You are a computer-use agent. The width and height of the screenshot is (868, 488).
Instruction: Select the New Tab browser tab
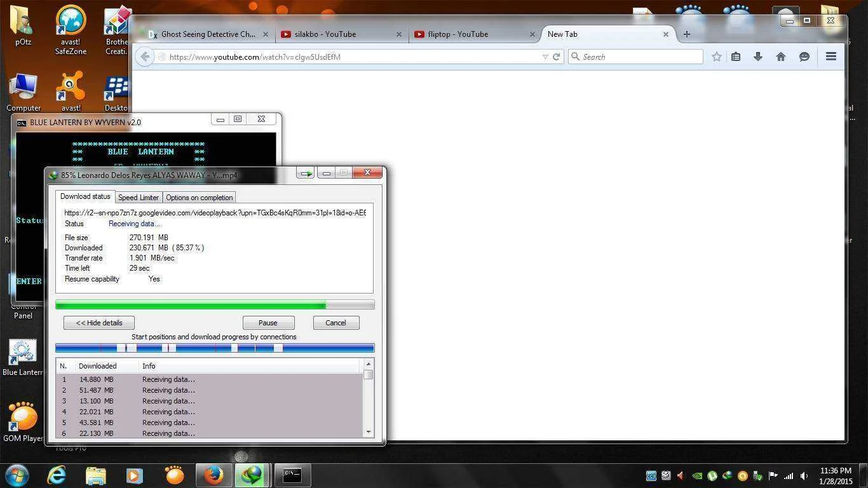pyautogui.click(x=607, y=34)
